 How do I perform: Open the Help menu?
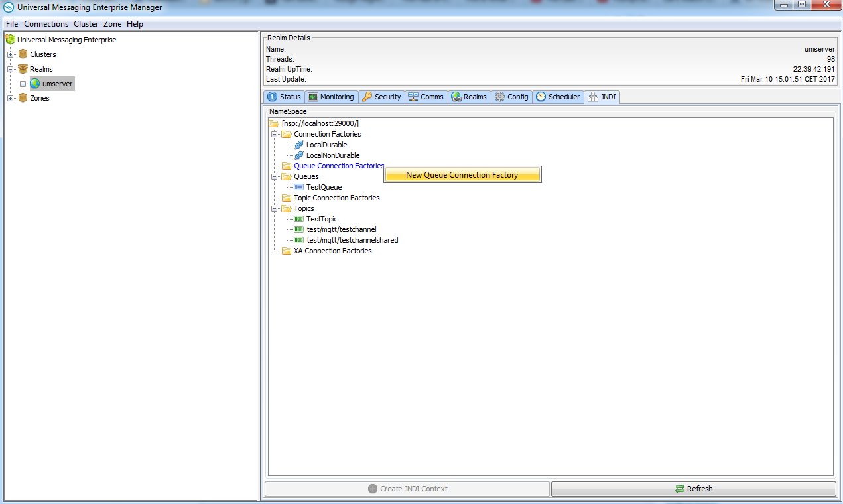tap(135, 24)
